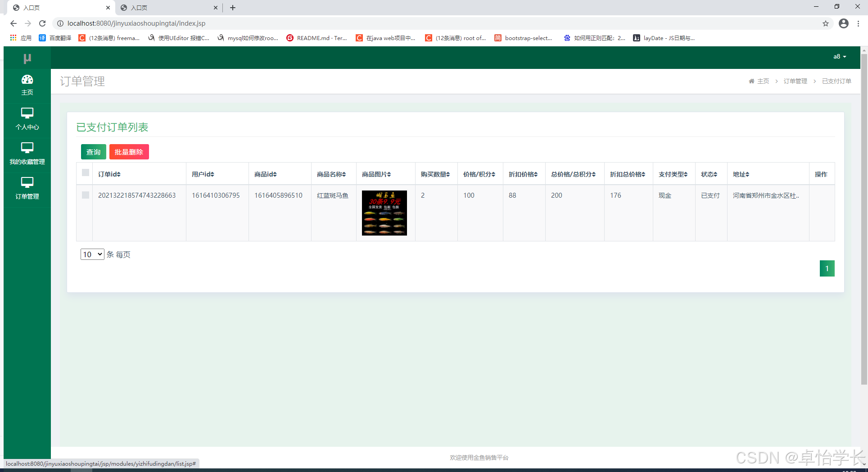Open the 主页 dashboard icon in sidebar
Screen dimensions: 868x472
tap(27, 80)
